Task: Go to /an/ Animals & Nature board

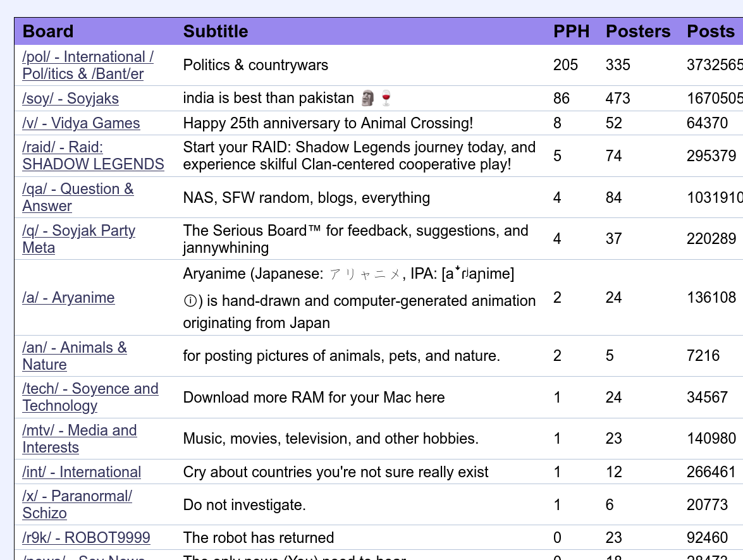Action: point(75,356)
